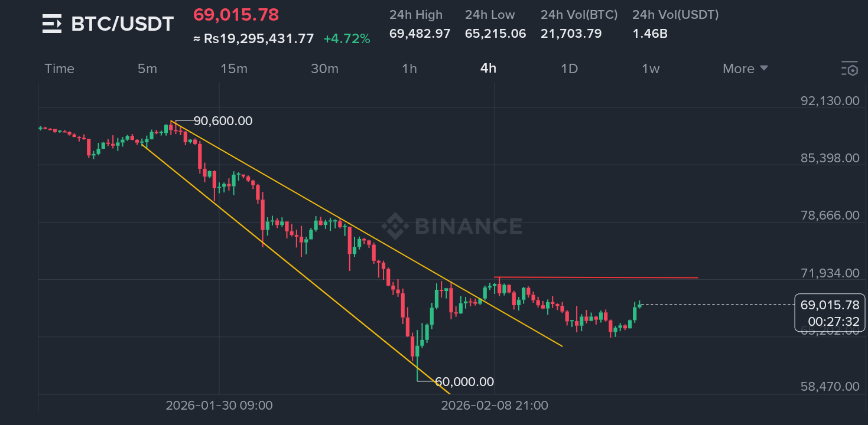868x425 pixels.
Task: Select the 4h timeframe
Action: [x=489, y=68]
